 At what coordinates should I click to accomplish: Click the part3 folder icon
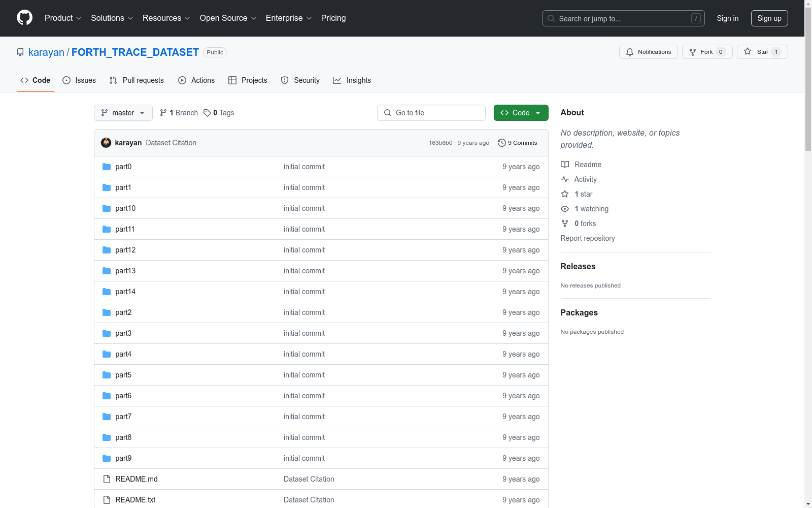pos(107,333)
